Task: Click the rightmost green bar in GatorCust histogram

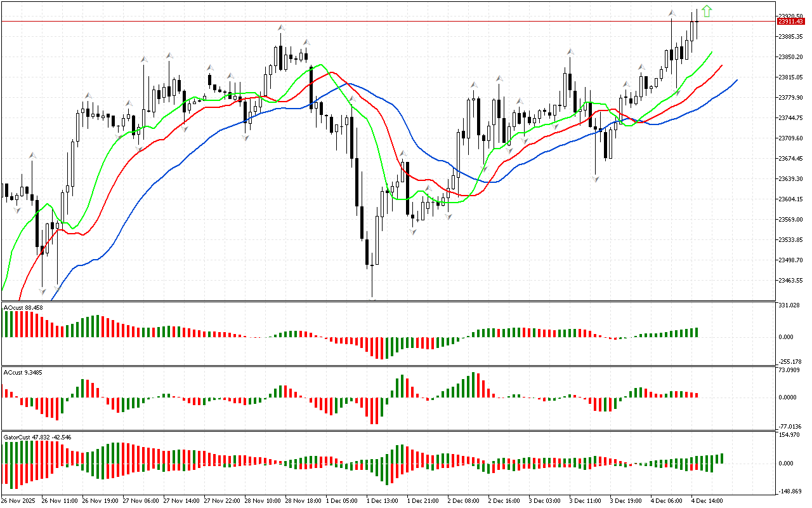Action: click(722, 458)
